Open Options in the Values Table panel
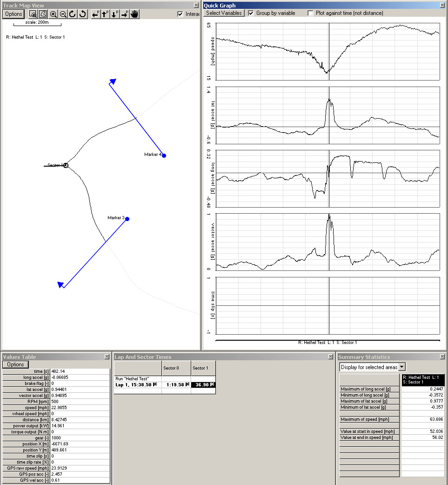Viewport: 448px width, 485px height. [15, 364]
